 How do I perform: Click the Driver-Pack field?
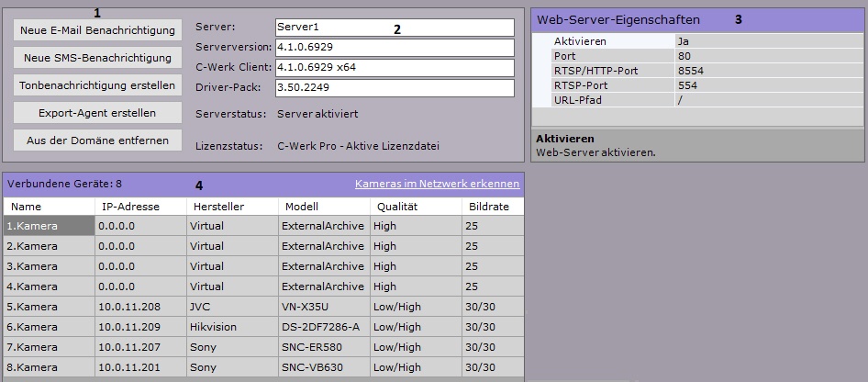[395, 88]
